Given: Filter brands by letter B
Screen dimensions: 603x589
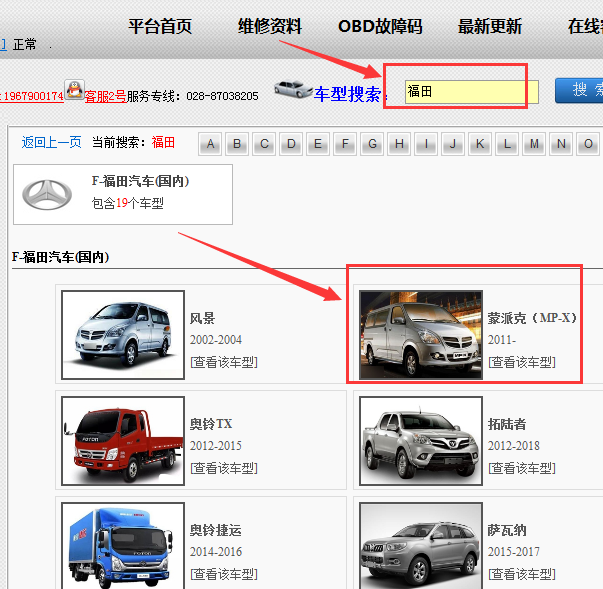Looking at the screenshot, I should pos(237,144).
